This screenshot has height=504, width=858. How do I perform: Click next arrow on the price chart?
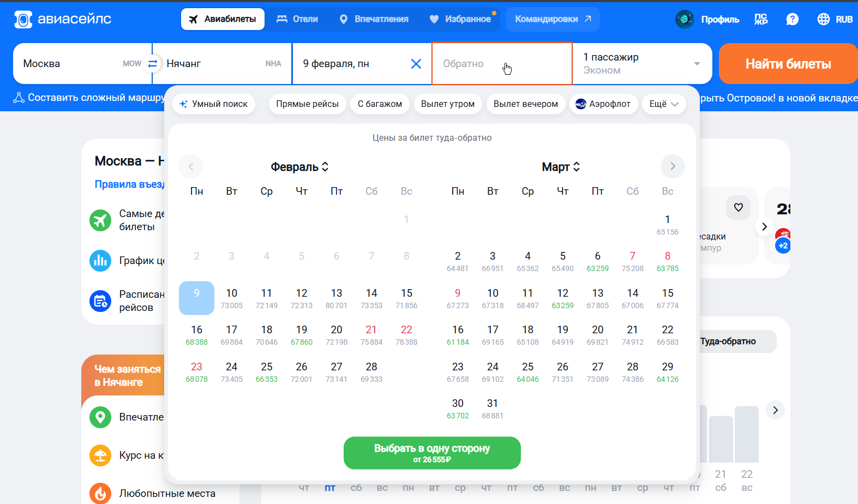(x=775, y=410)
